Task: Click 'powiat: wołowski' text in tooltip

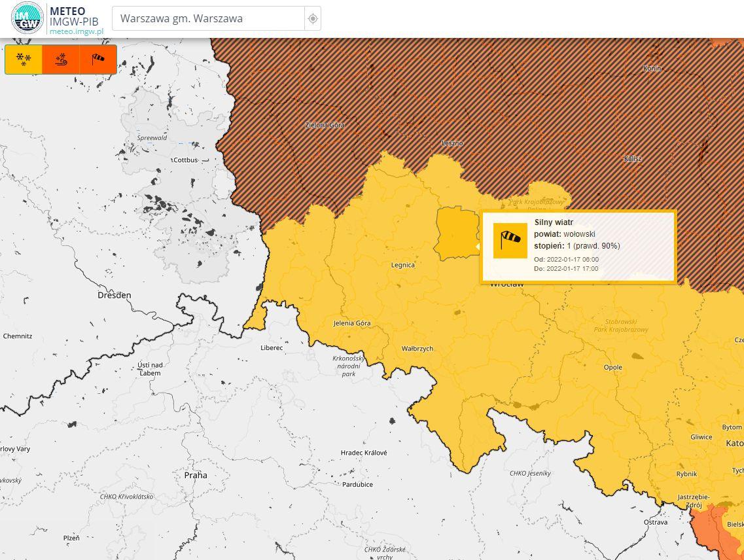Action: point(565,234)
